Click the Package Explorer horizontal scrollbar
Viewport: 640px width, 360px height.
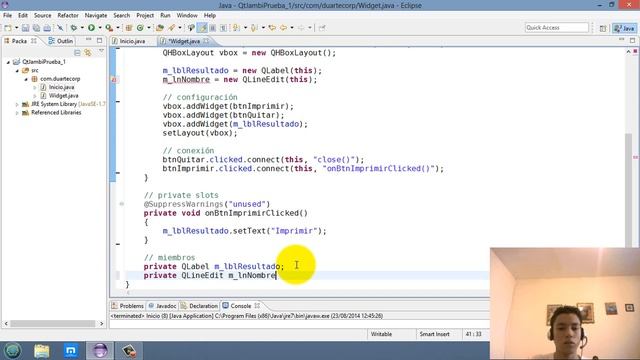tap(53, 324)
